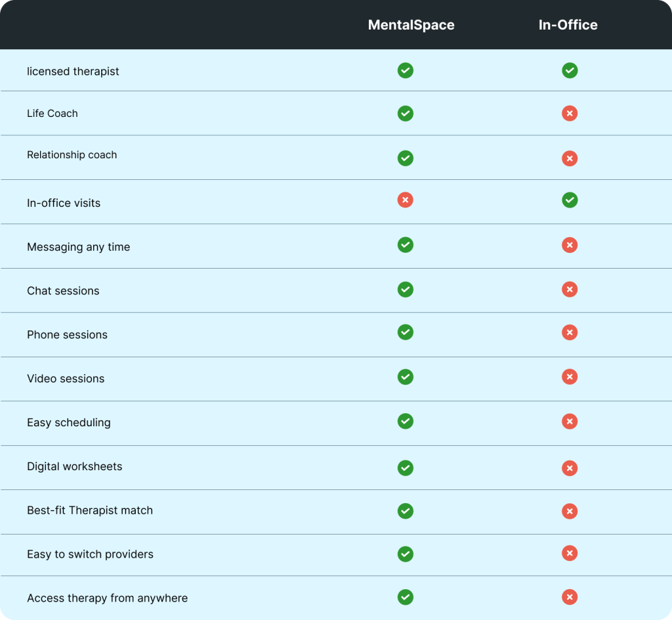Image resolution: width=672 pixels, height=620 pixels.
Task: Click In-Office red X for Phone sessions
Action: pyautogui.click(x=570, y=333)
